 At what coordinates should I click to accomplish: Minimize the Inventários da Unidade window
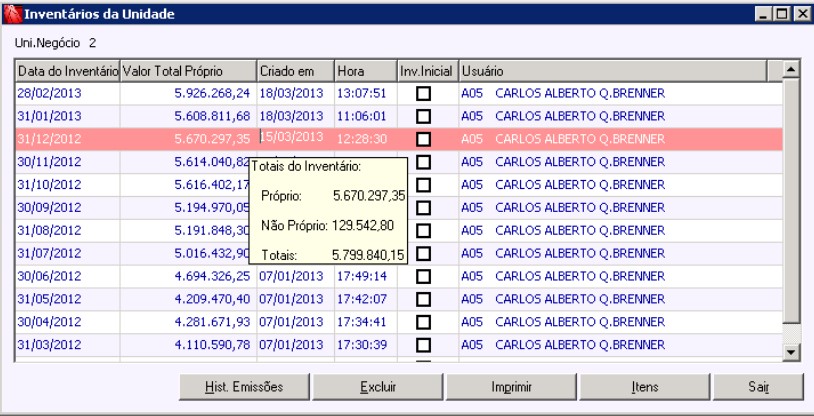point(763,15)
